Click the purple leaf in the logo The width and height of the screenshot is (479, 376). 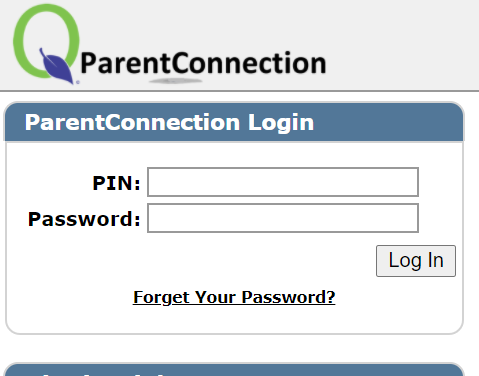point(56,66)
